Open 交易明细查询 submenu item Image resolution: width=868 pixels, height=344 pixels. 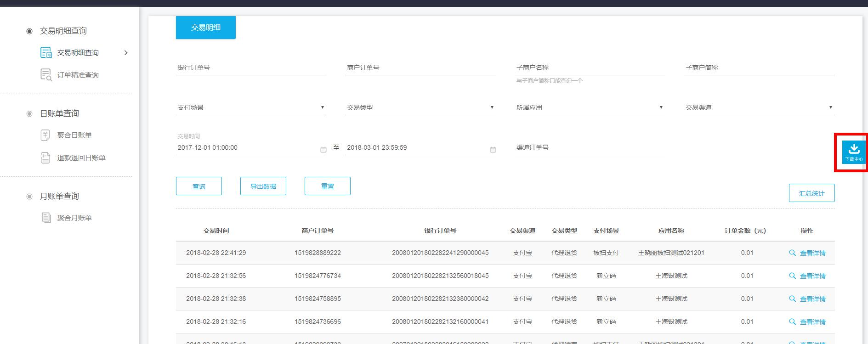78,53
